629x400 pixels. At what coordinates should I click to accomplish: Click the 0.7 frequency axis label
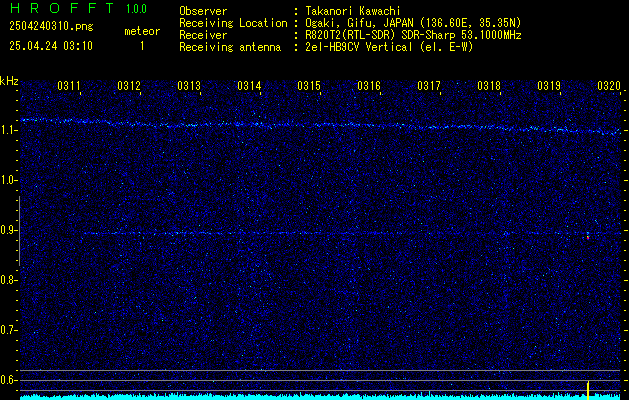pyautogui.click(x=7, y=330)
